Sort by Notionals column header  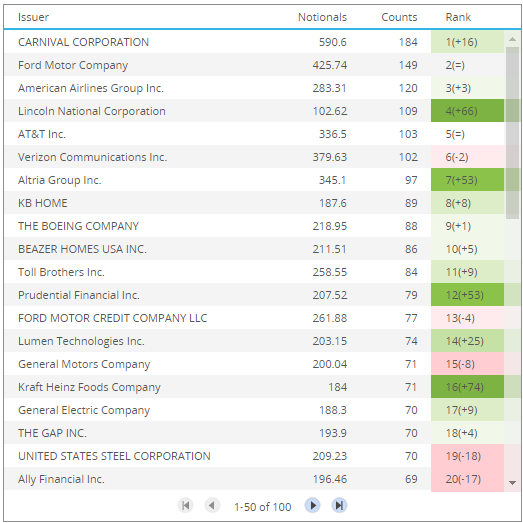coord(322,17)
